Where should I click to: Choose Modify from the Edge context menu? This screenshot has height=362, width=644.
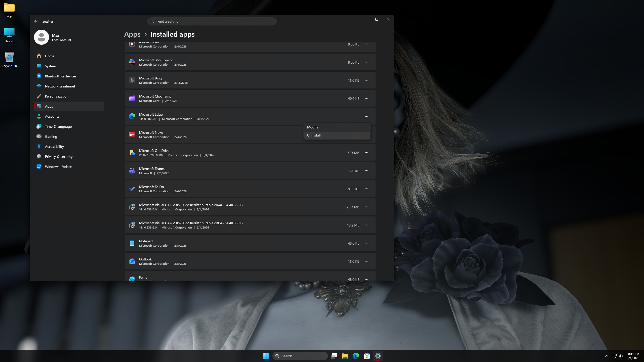tap(337, 127)
